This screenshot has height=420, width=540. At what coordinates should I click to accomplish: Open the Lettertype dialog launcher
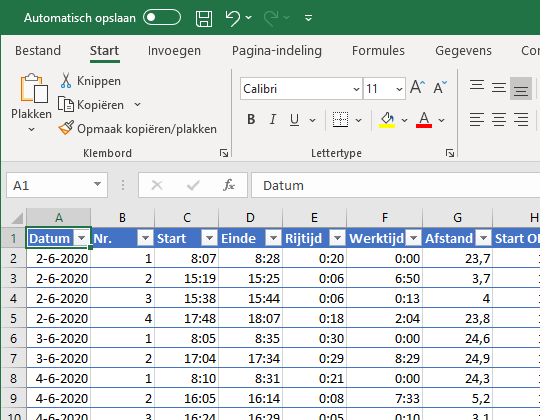click(450, 153)
